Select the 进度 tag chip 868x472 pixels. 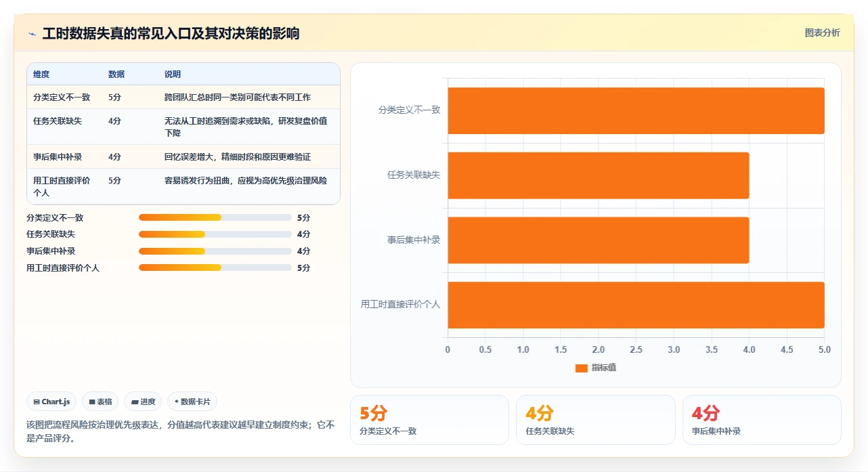(x=144, y=402)
